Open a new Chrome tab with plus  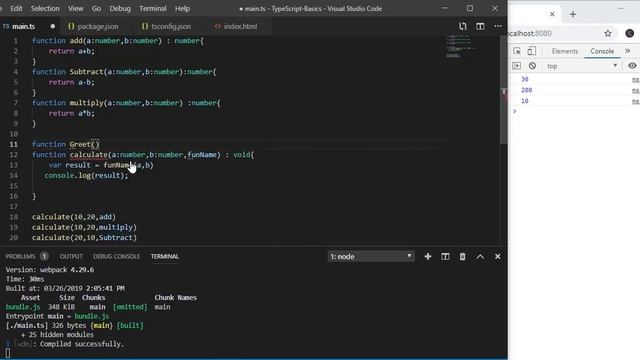coord(573,14)
